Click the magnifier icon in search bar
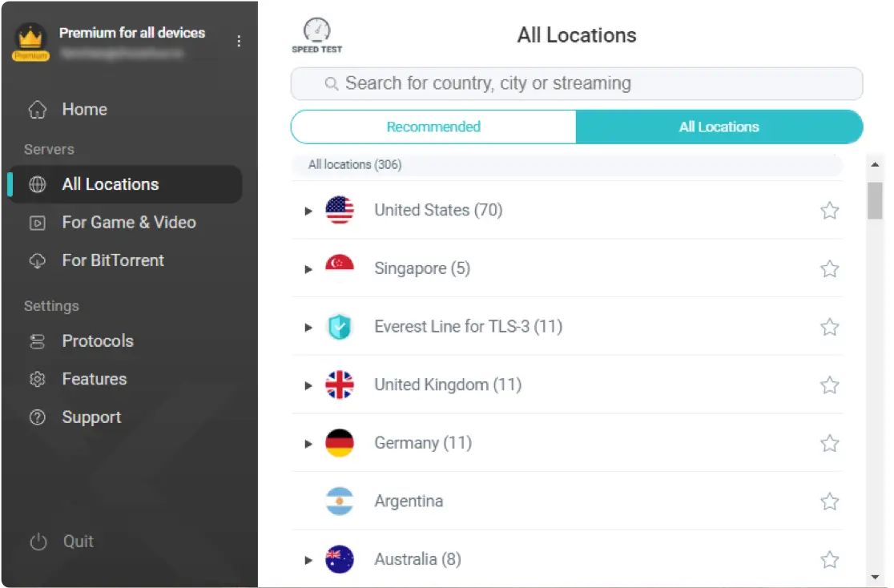The height and width of the screenshot is (588, 894). (x=331, y=84)
